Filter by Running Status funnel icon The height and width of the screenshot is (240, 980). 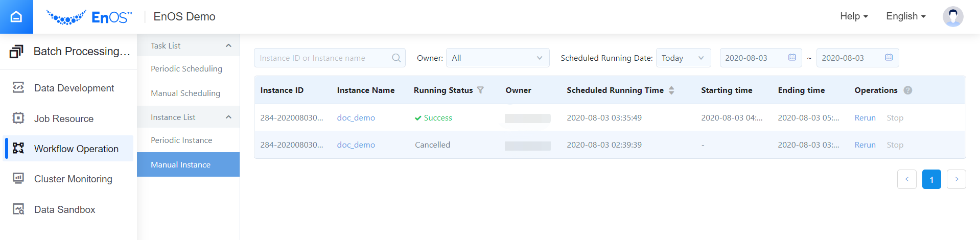tap(480, 90)
